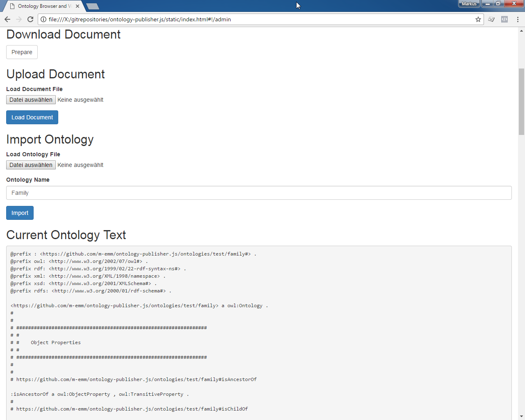Viewport: 525px width, 420px height.
Task: Open a new tab button
Action: (x=93, y=6)
